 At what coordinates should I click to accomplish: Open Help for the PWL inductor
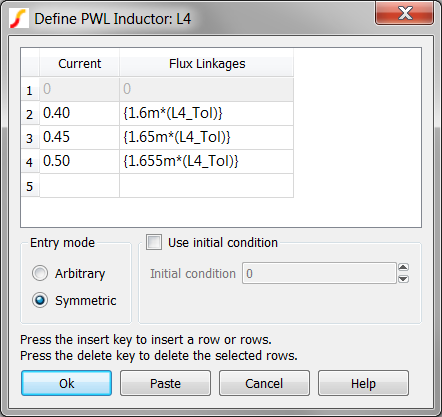[363, 383]
